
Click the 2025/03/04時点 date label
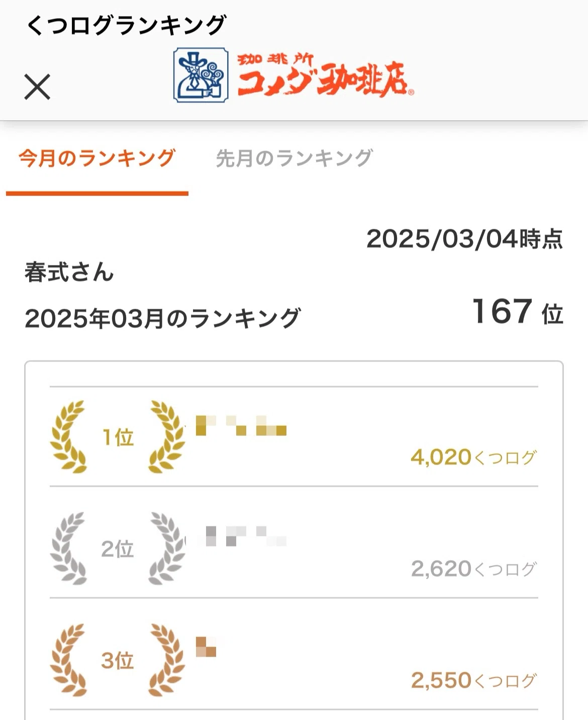point(465,238)
